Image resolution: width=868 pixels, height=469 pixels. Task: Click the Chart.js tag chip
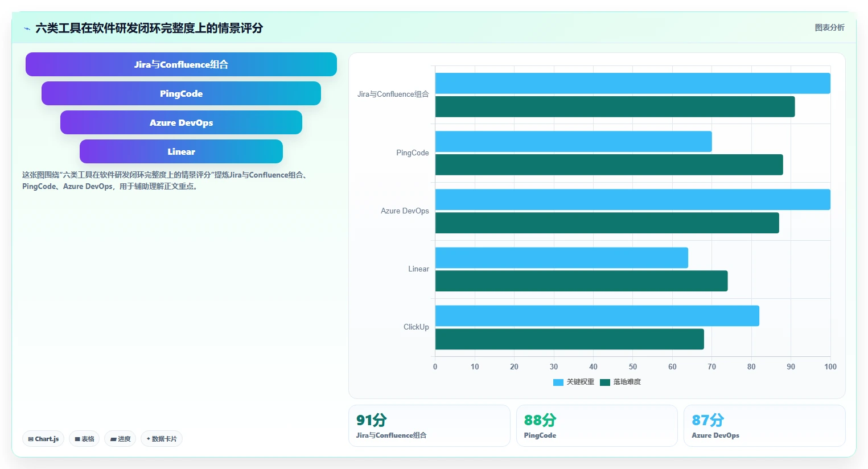coord(43,439)
